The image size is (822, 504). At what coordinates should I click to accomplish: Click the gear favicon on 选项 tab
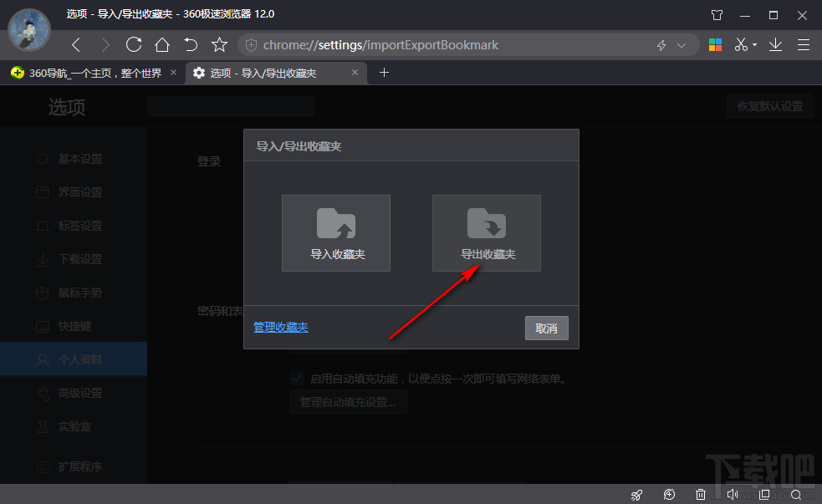click(199, 73)
